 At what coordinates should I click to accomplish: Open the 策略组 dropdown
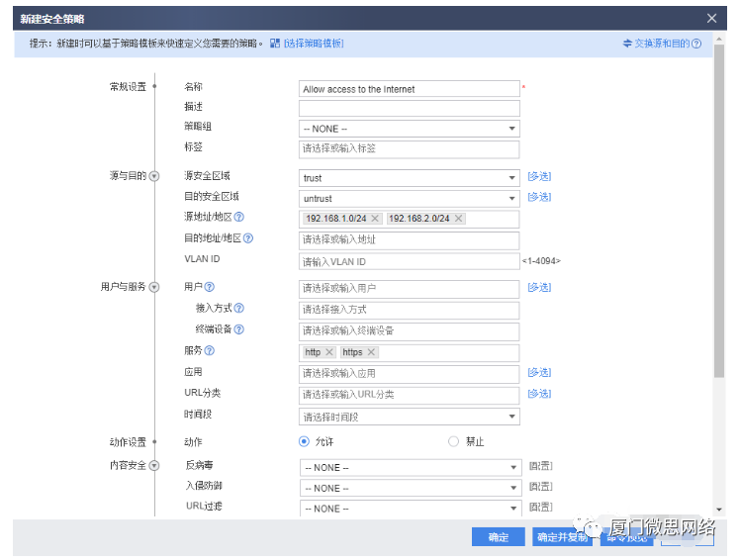[410, 129]
